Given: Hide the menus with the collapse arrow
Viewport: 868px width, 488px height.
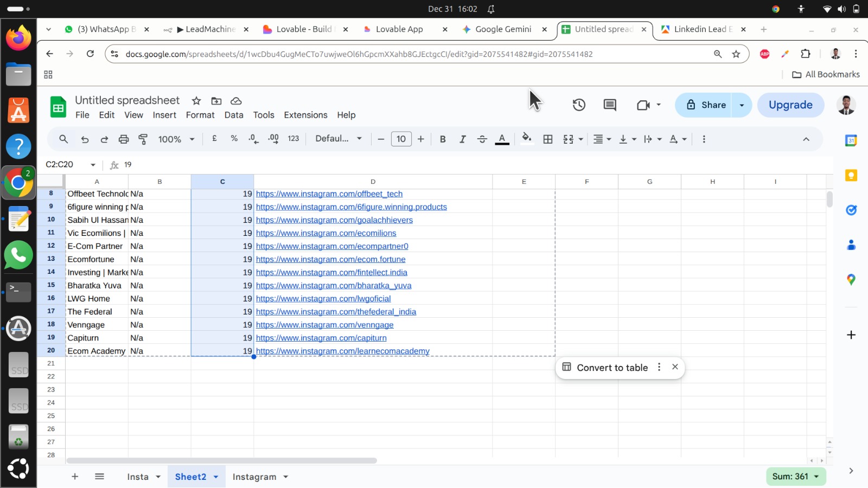Looking at the screenshot, I should click(x=806, y=139).
